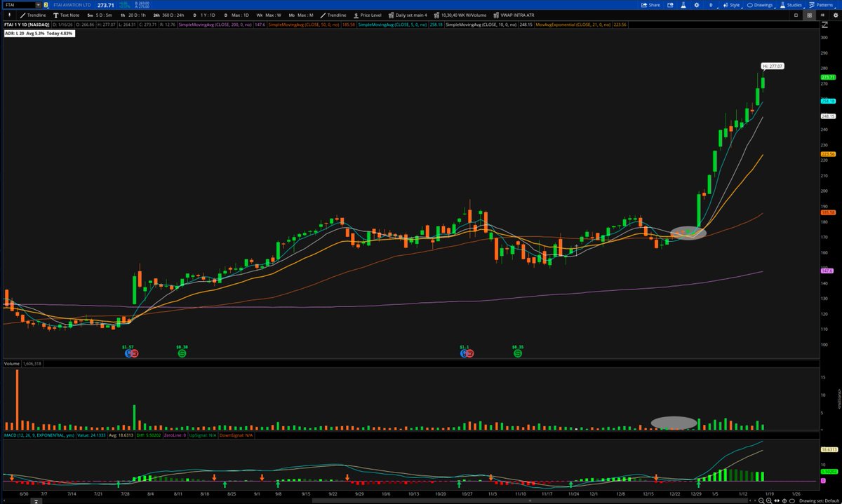Switch to 20 D : 1h timeframe
This screenshot has width=842, height=504.
[133, 15]
